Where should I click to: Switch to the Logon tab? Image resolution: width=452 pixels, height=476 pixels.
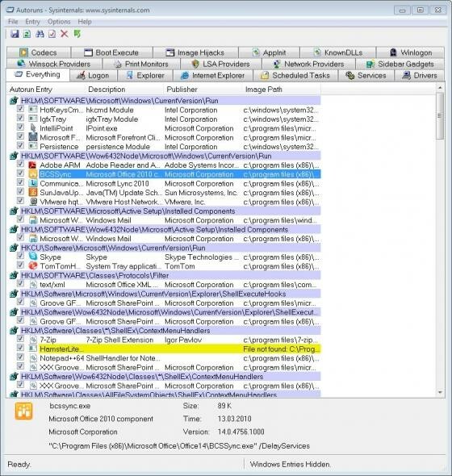(94, 76)
